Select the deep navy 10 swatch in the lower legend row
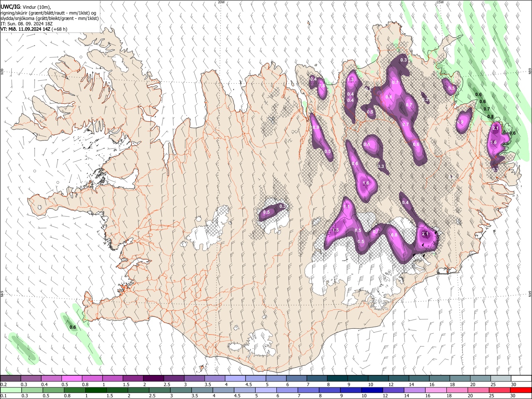Viewport: 532px width, 399px height. point(372,390)
